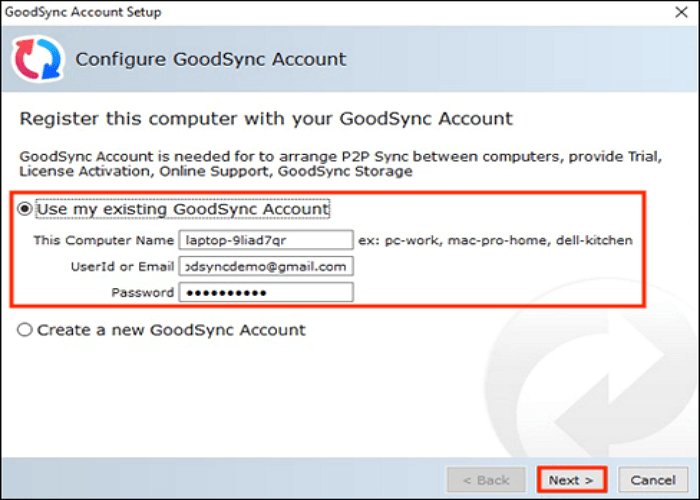Screen dimensions: 700x500
Task: Click the P2P Sync description paragraph
Action: tap(340, 165)
